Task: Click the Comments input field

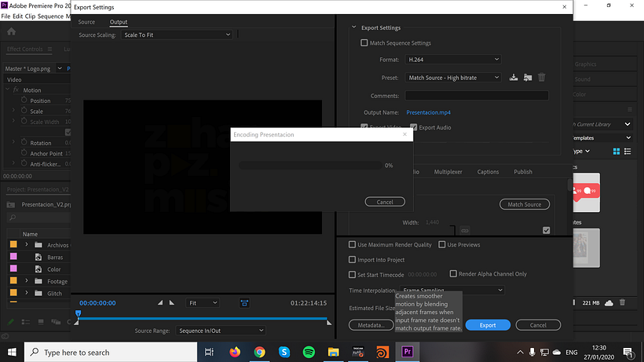Action: click(x=477, y=96)
